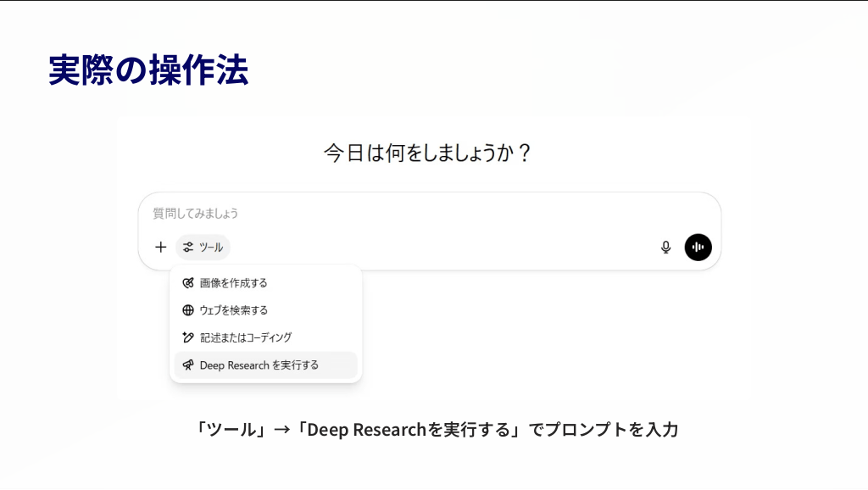Click the pencil icon for writing or coding
868x490 pixels.
coord(188,337)
